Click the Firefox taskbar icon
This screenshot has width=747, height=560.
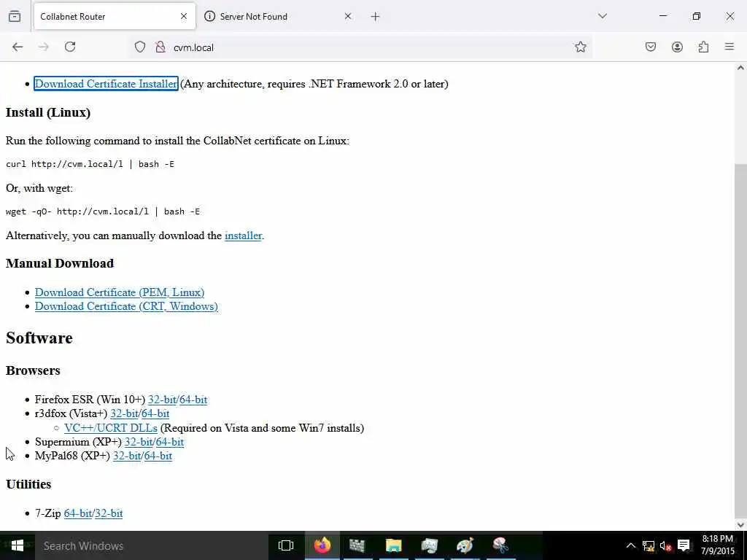tap(322, 545)
